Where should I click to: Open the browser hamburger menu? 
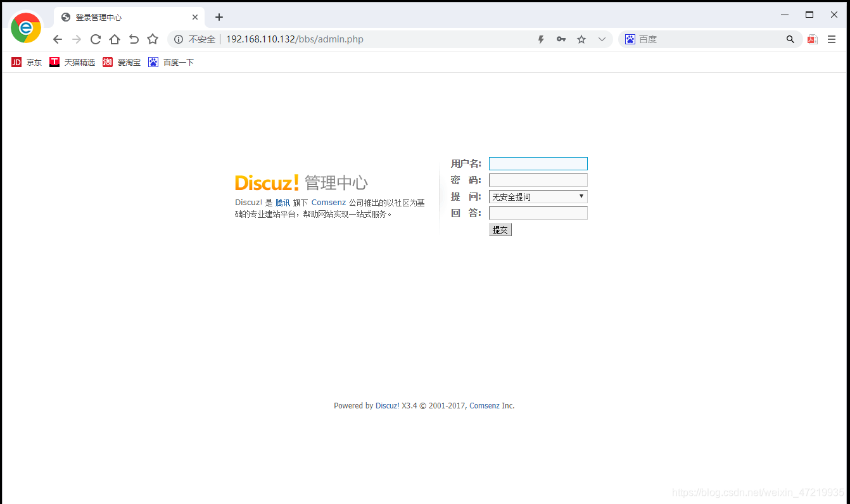832,39
